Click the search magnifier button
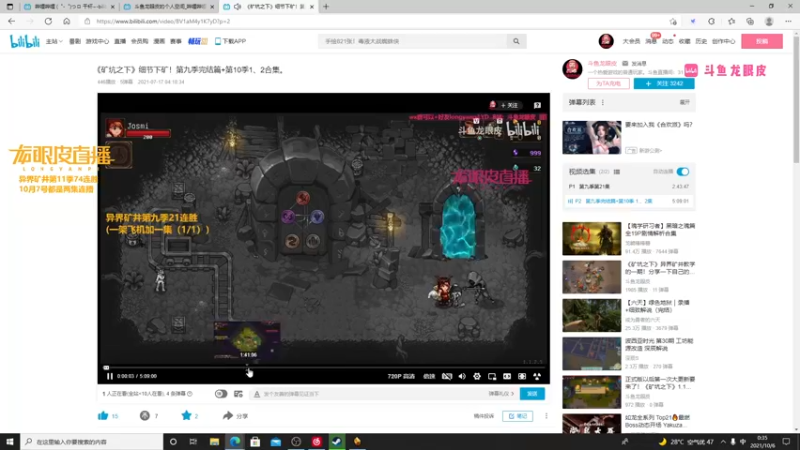 coord(516,41)
